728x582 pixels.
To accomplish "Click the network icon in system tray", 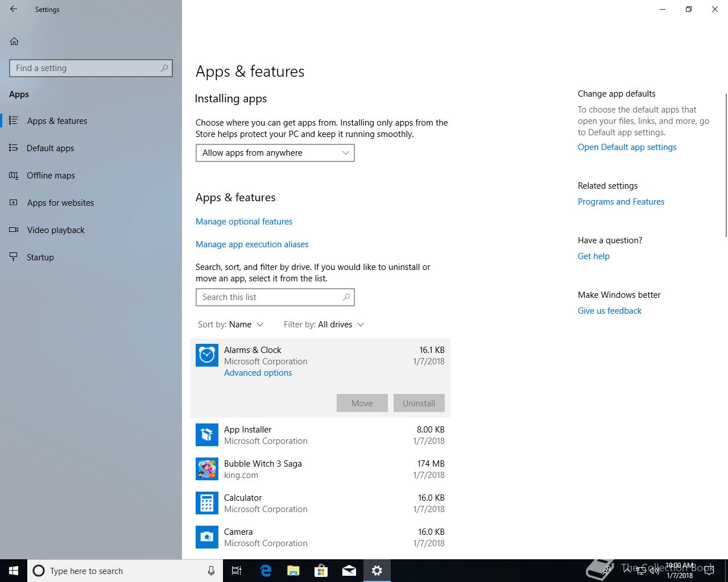I will [x=640, y=571].
